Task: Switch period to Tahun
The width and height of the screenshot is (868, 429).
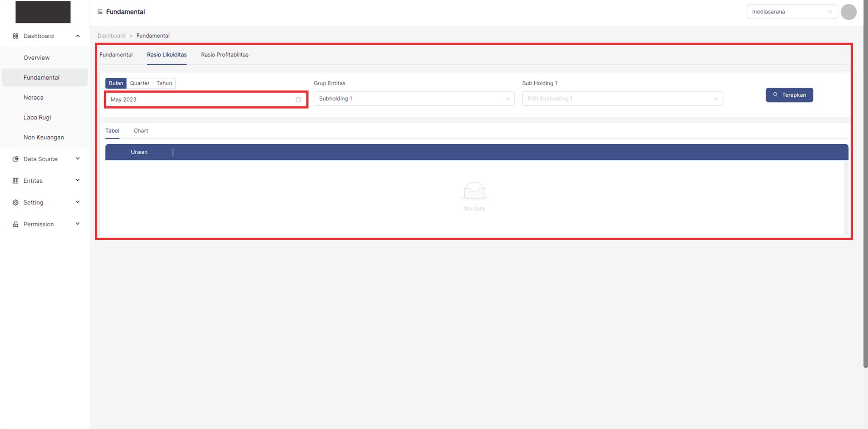Action: pos(164,83)
